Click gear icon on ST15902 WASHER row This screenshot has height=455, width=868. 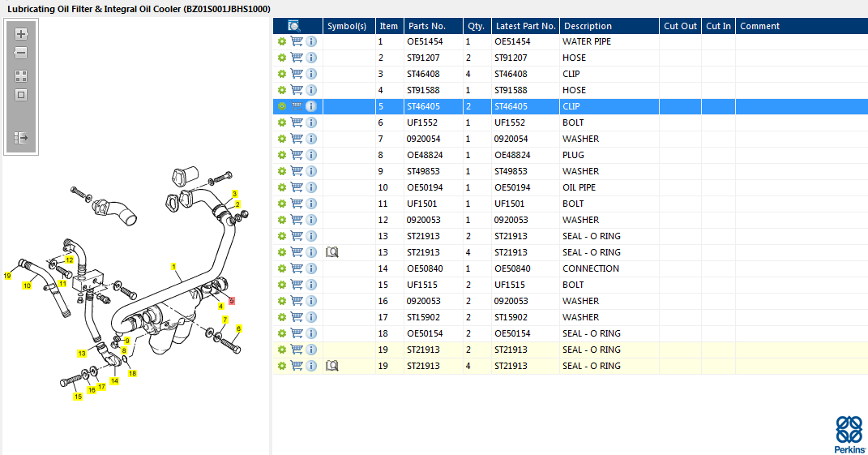282,317
